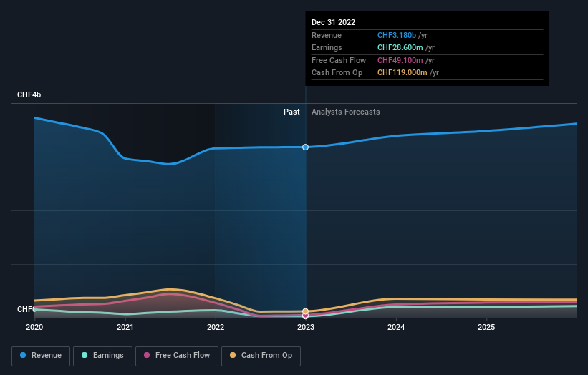
Task: Click the Analysts Forecasts label
Action: tap(346, 112)
